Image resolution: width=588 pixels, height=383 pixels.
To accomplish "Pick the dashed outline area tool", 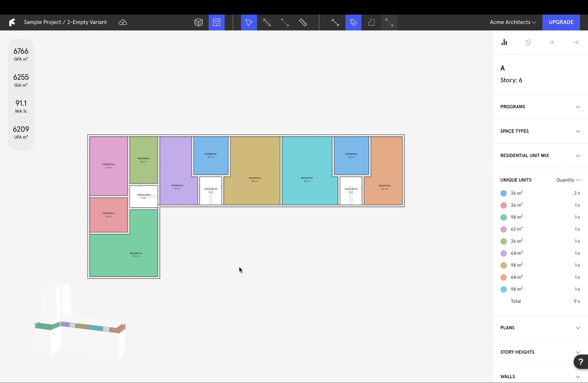I will (371, 22).
